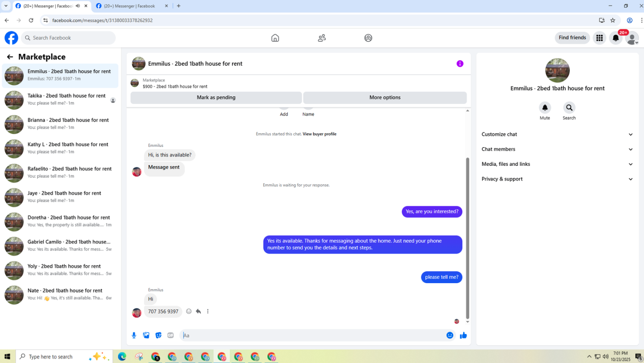Image resolution: width=644 pixels, height=363 pixels.
Task: Open the Emmilus conversation in list
Action: click(60, 76)
